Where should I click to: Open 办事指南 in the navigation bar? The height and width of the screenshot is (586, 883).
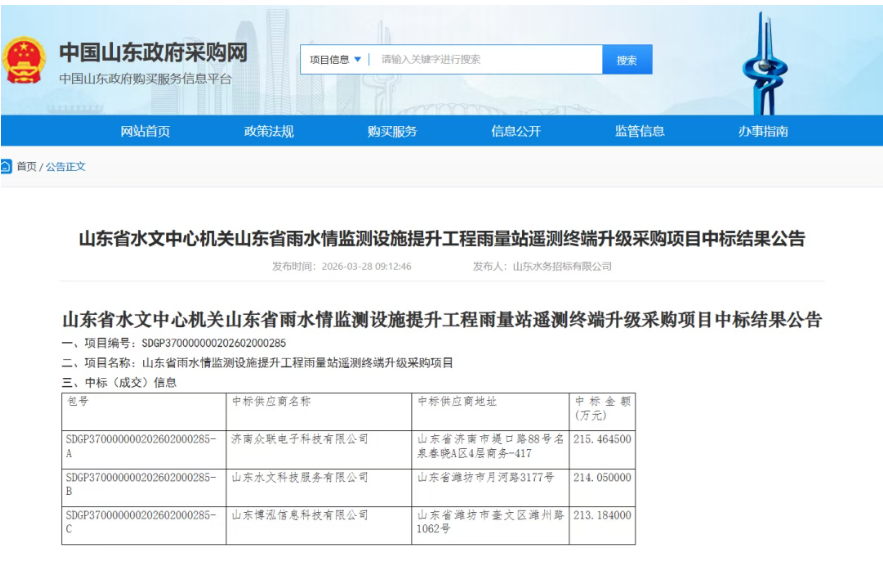763,131
